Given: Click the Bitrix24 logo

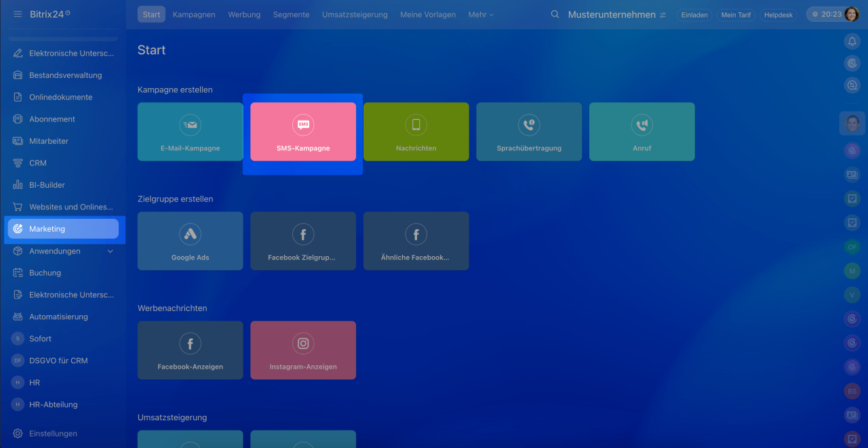Looking at the screenshot, I should tap(50, 14).
